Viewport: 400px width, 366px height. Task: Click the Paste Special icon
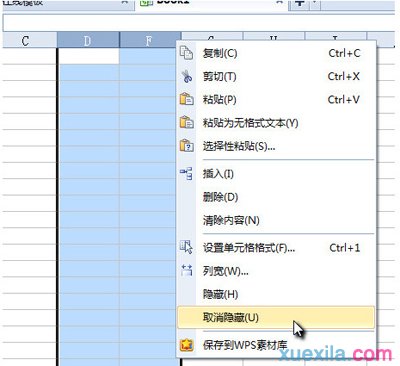point(186,146)
